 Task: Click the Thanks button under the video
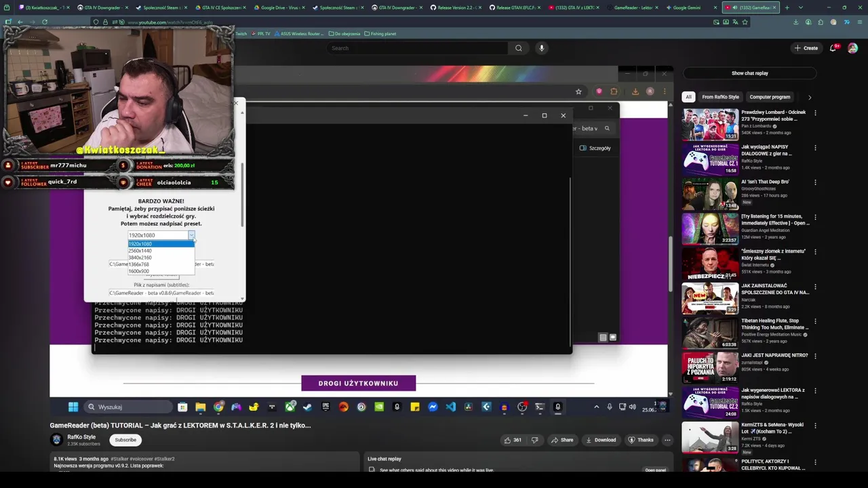pos(640,440)
